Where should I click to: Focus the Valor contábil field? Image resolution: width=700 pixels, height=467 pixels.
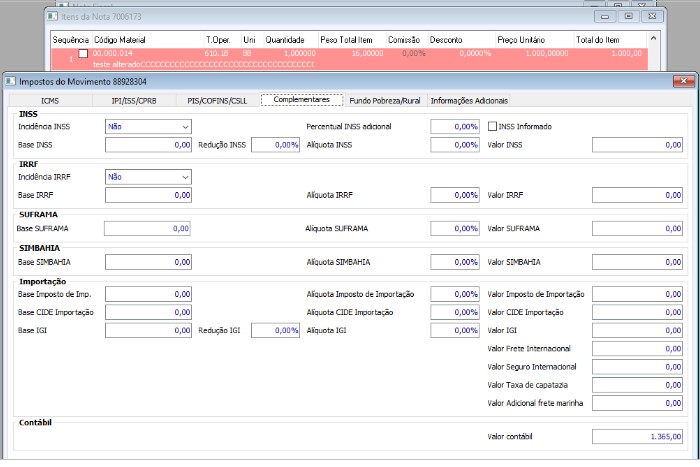637,437
